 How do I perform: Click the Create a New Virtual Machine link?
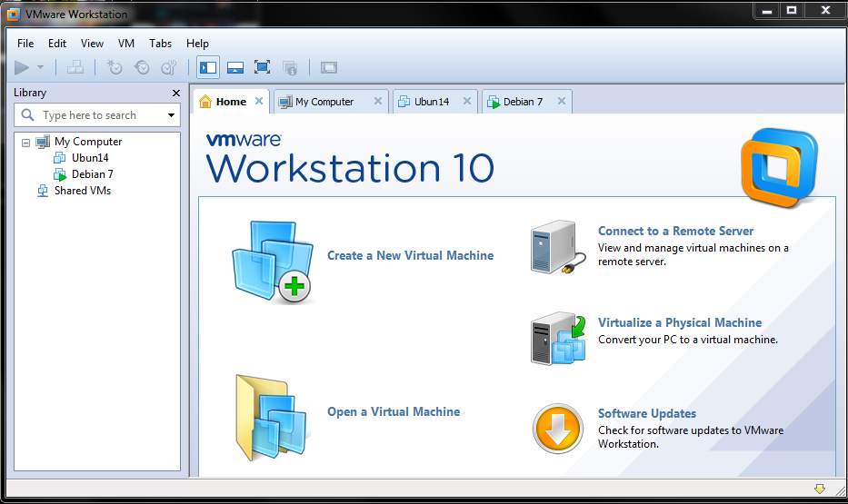[x=411, y=255]
